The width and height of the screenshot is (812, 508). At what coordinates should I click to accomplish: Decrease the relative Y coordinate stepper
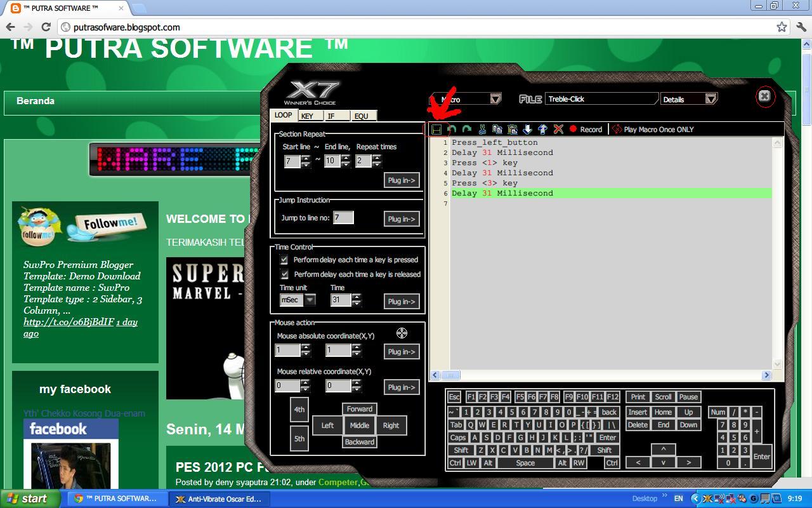pyautogui.click(x=357, y=389)
